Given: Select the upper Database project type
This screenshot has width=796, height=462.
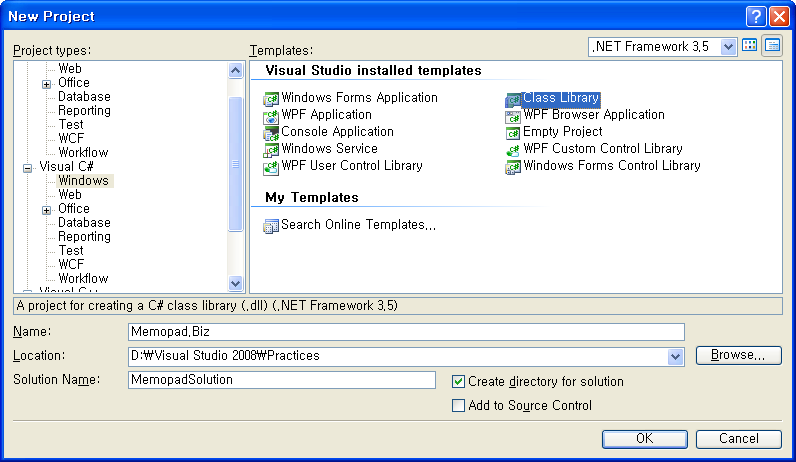Looking at the screenshot, I should (x=84, y=97).
